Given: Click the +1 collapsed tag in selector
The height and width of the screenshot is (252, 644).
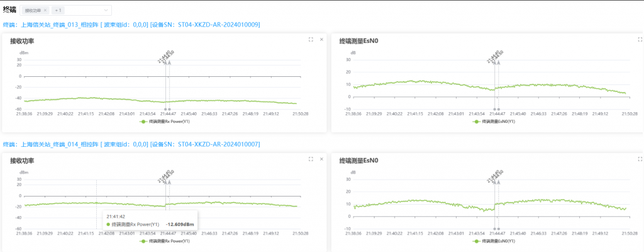Looking at the screenshot, I should tap(59, 10).
